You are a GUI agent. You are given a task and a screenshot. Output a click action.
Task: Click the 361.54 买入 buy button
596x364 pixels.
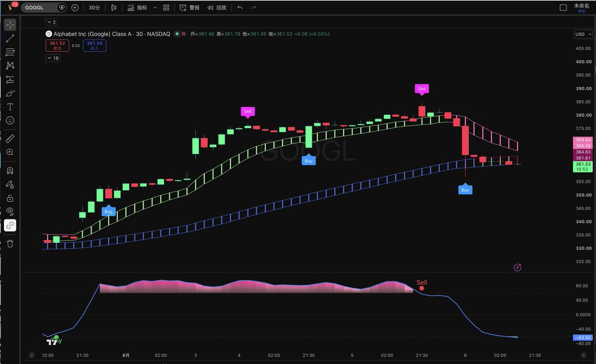pos(94,46)
